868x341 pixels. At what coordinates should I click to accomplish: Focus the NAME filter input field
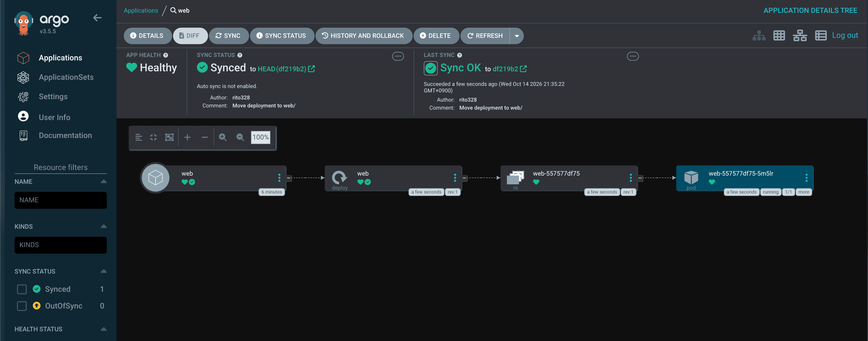(61, 200)
